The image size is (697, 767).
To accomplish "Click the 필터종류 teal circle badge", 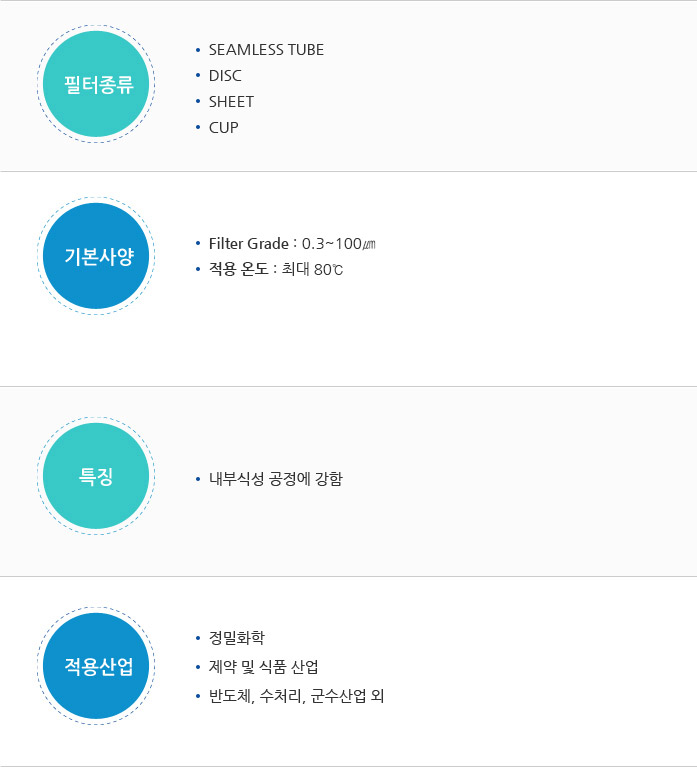I will point(96,84).
